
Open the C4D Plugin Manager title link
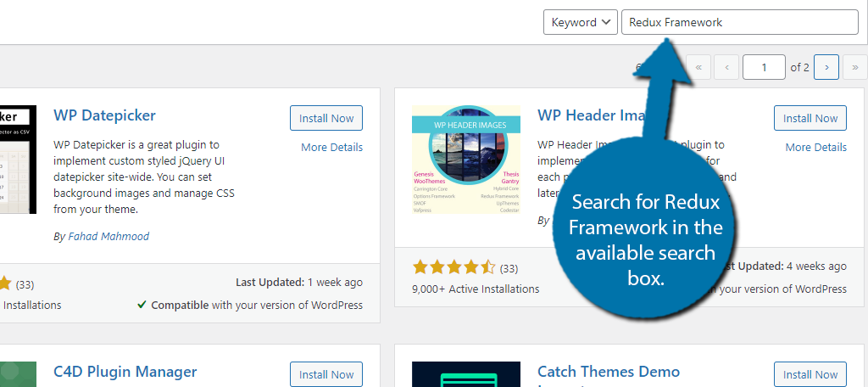click(x=125, y=371)
